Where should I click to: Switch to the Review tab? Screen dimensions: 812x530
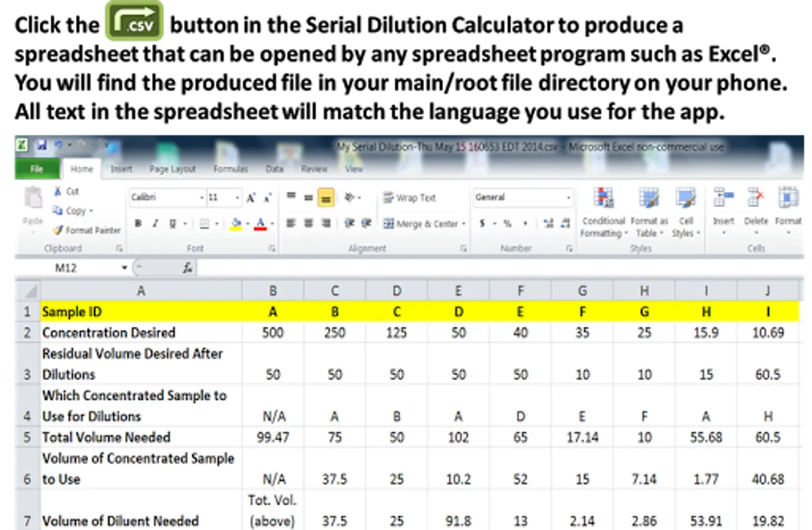(x=314, y=169)
